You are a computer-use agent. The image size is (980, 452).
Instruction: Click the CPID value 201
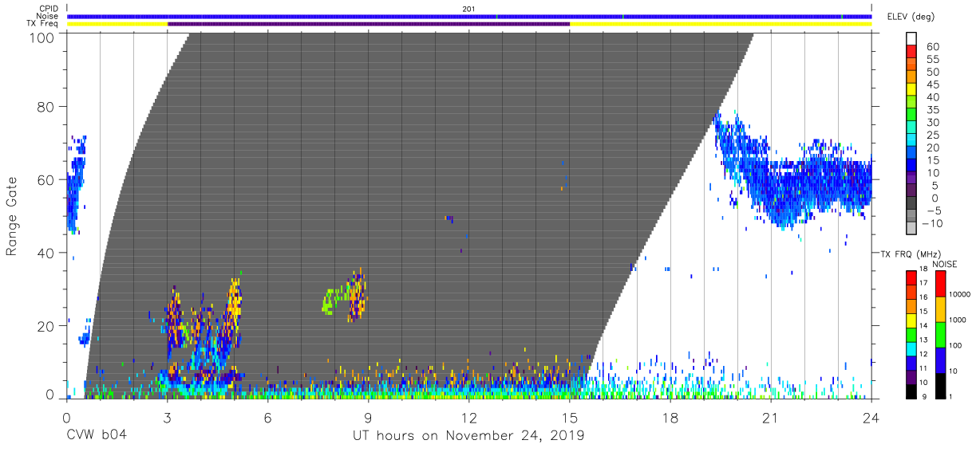(469, 9)
